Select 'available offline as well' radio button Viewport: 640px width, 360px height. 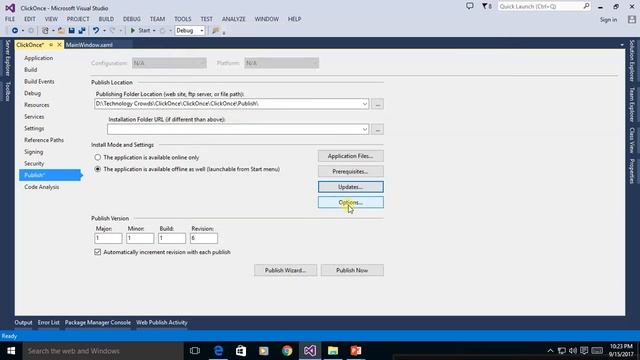(98, 169)
